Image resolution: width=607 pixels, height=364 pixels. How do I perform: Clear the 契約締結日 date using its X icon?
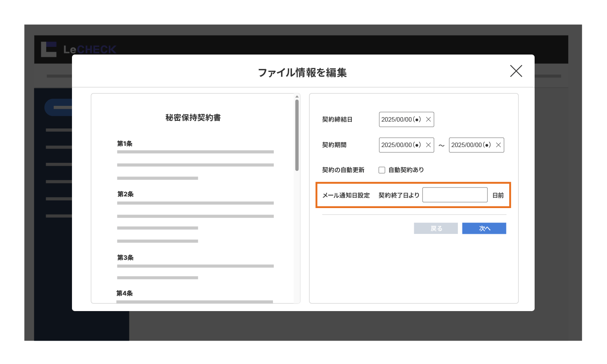[429, 119]
